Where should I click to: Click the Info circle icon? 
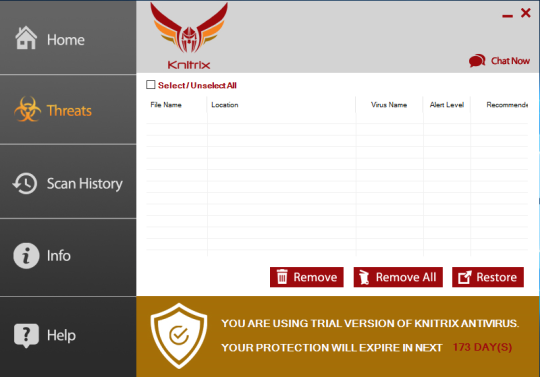[x=26, y=255]
